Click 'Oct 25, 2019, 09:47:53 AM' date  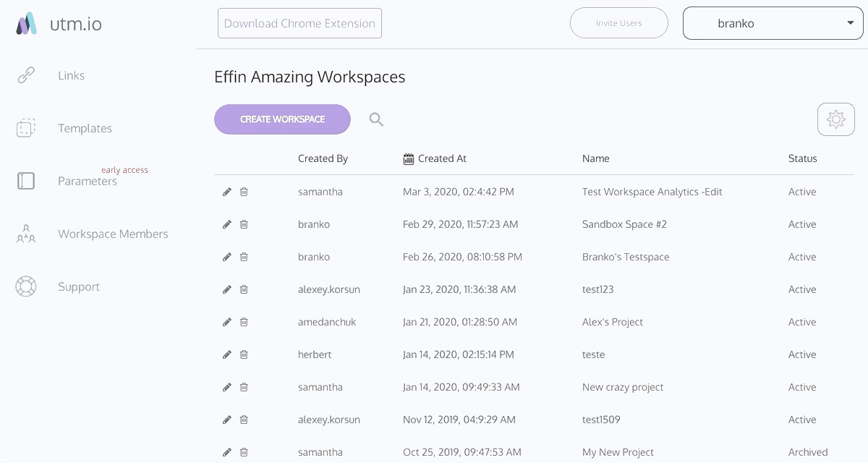(462, 452)
